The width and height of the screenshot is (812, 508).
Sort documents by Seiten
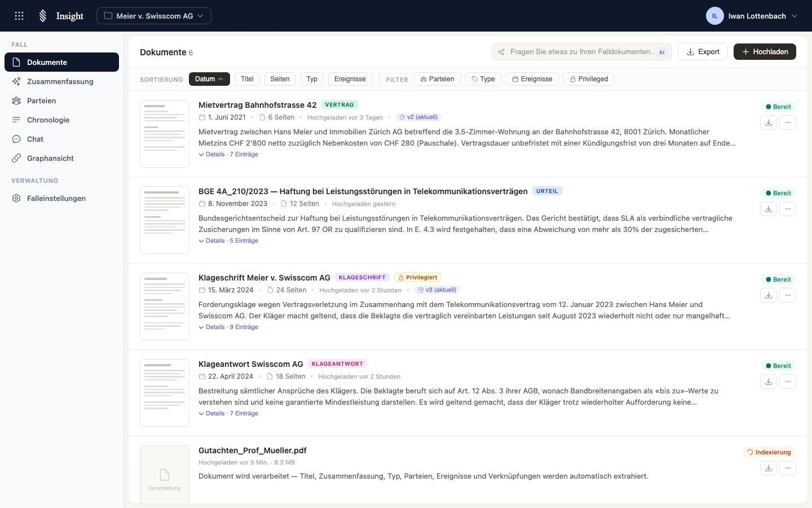point(280,79)
